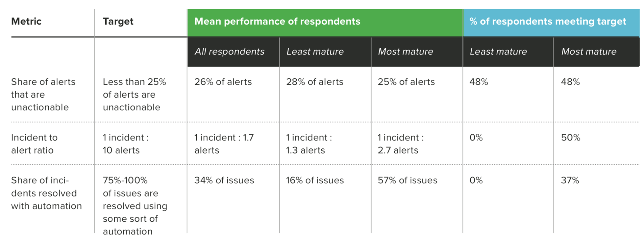Select the Share of alerts that are unactionable cell
Image resolution: width=644 pixels, height=246 pixels.
43,95
